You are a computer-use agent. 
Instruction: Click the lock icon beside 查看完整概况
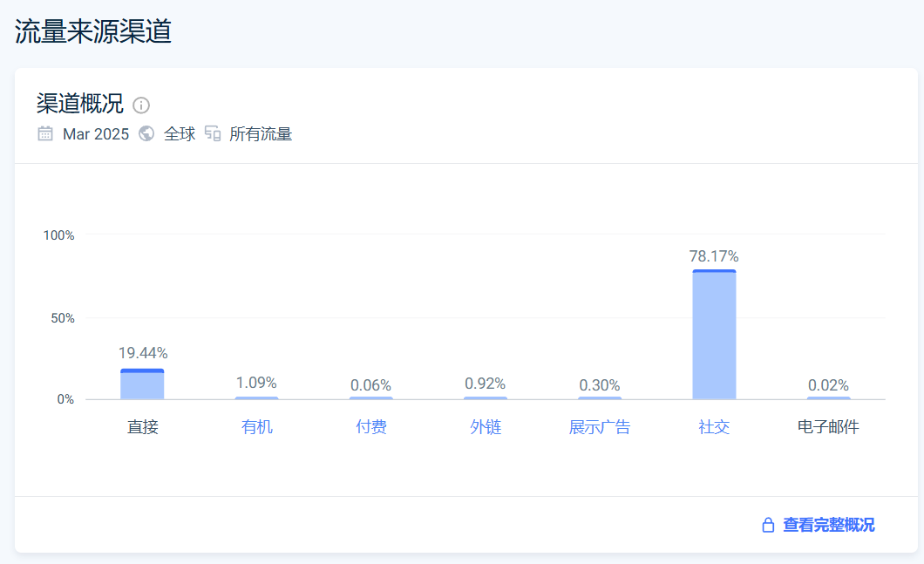coord(768,525)
